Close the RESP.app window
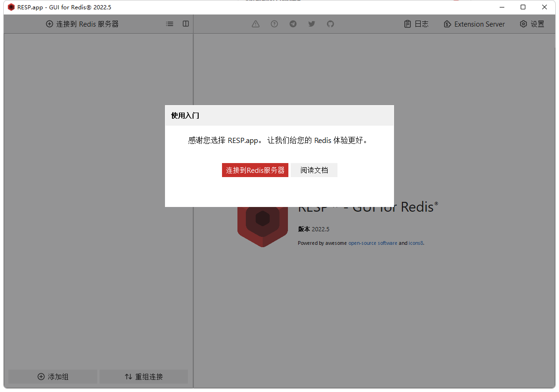Image resolution: width=559 pixels, height=392 pixels. coord(545,7)
